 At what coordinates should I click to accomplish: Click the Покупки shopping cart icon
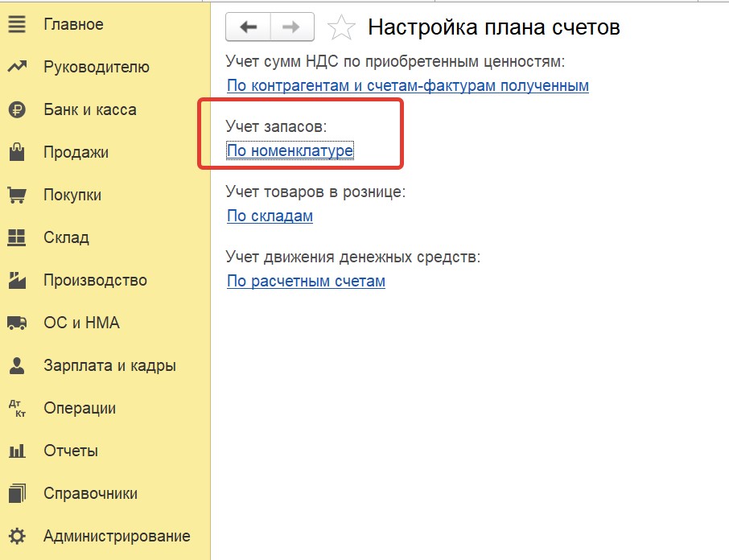(17, 195)
